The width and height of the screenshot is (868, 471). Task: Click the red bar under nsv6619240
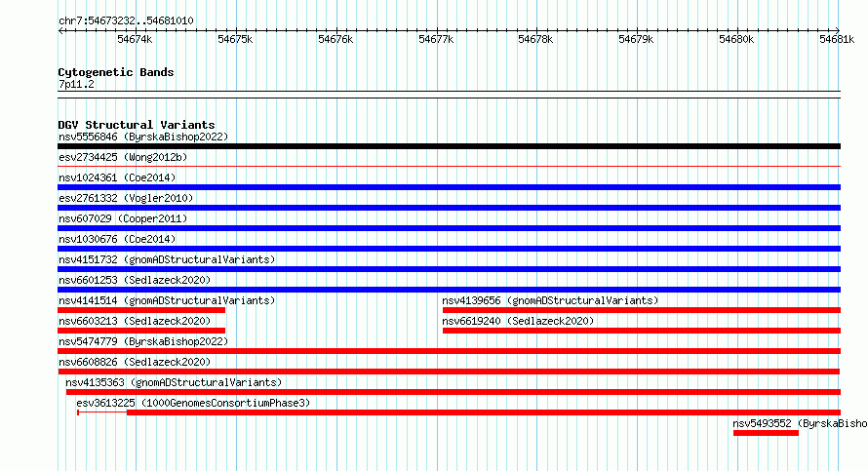pyautogui.click(x=642, y=331)
